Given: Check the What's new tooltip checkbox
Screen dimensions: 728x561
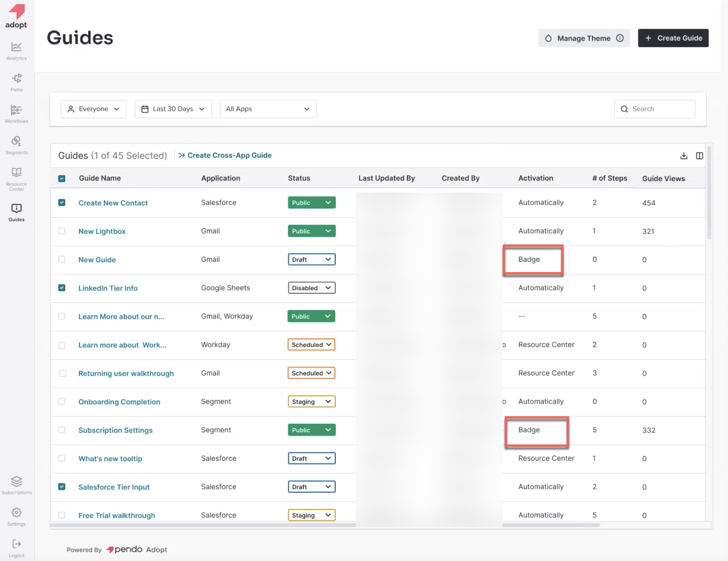Looking at the screenshot, I should point(62,458).
